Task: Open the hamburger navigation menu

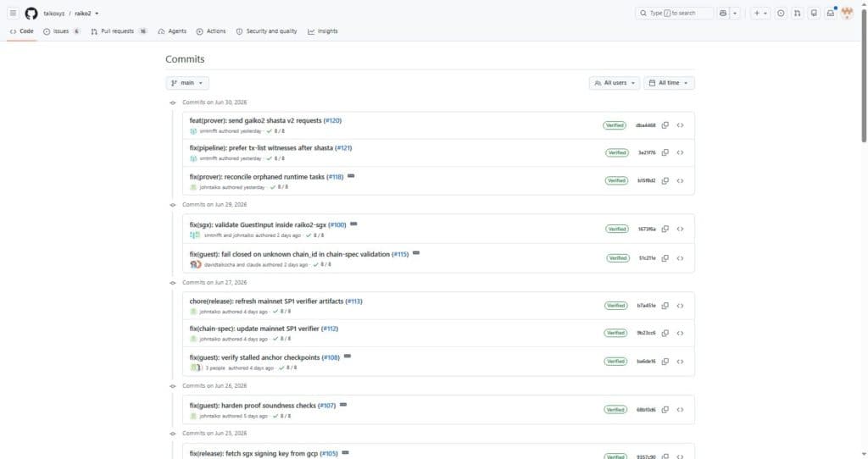Action: coord(13,13)
